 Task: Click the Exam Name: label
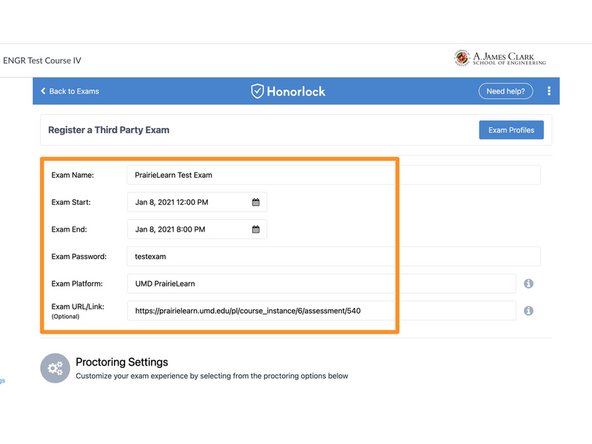pyautogui.click(x=72, y=175)
